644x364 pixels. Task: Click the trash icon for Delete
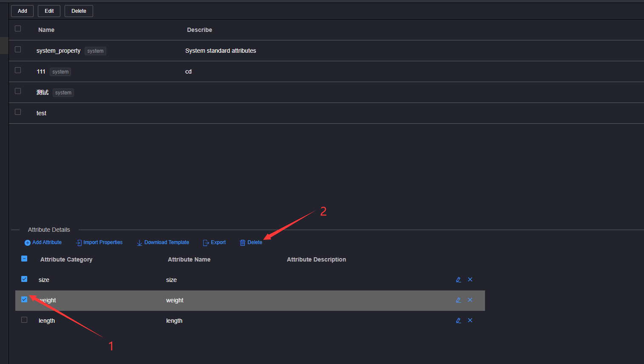pos(243,243)
